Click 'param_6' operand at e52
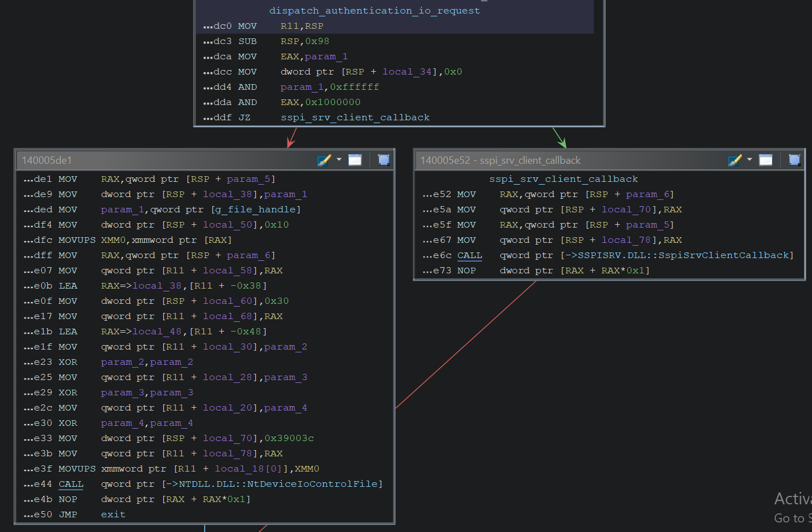Screen dimensions: 812x532 tap(648, 194)
